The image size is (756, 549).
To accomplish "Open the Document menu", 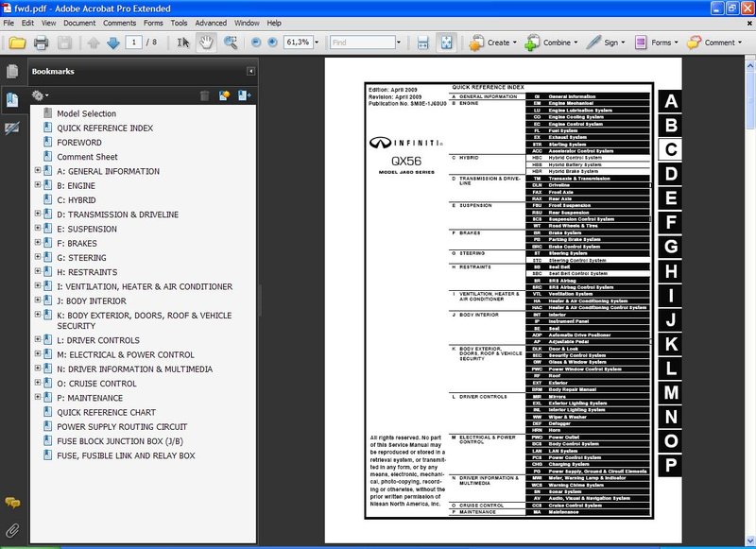I will [79, 22].
